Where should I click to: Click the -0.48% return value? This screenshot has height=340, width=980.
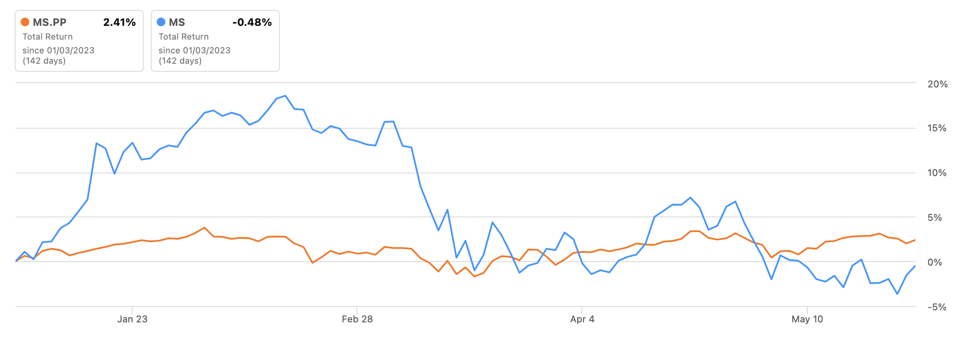tap(252, 22)
